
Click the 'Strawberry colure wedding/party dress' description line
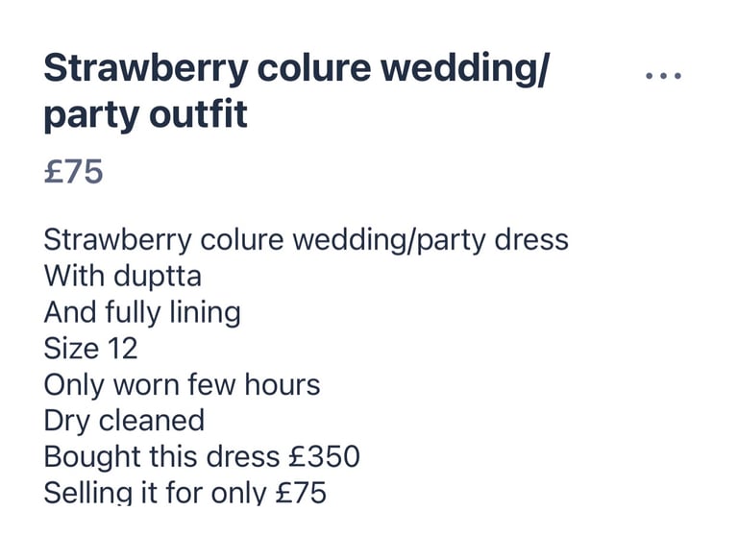tap(306, 240)
